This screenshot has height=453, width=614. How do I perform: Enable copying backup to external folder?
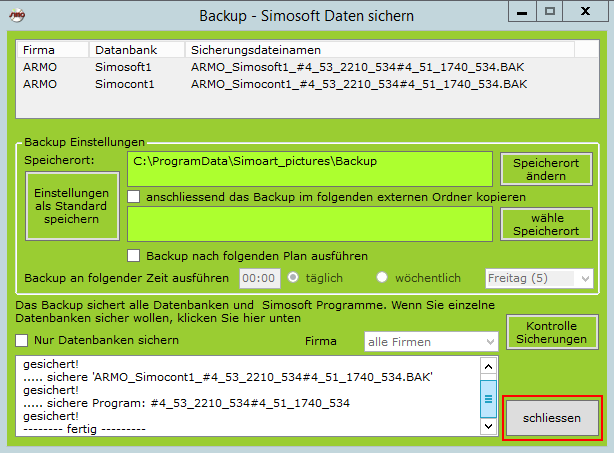tap(134, 197)
